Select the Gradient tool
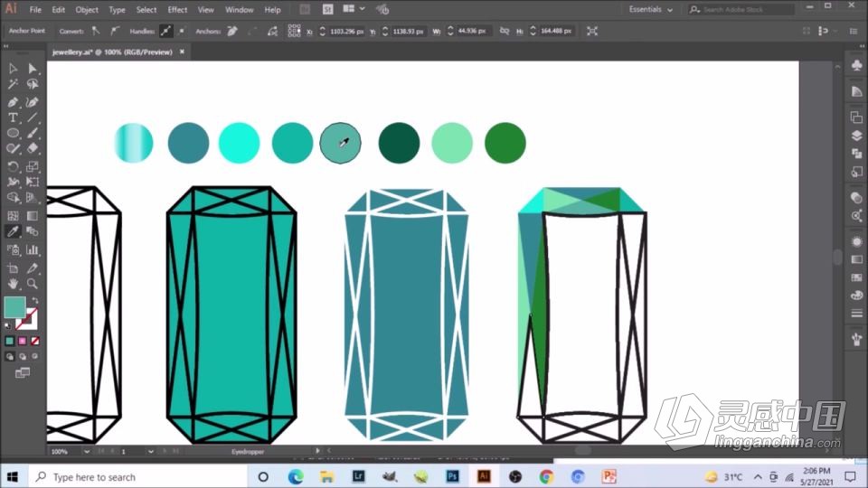868x488 pixels. click(33, 216)
